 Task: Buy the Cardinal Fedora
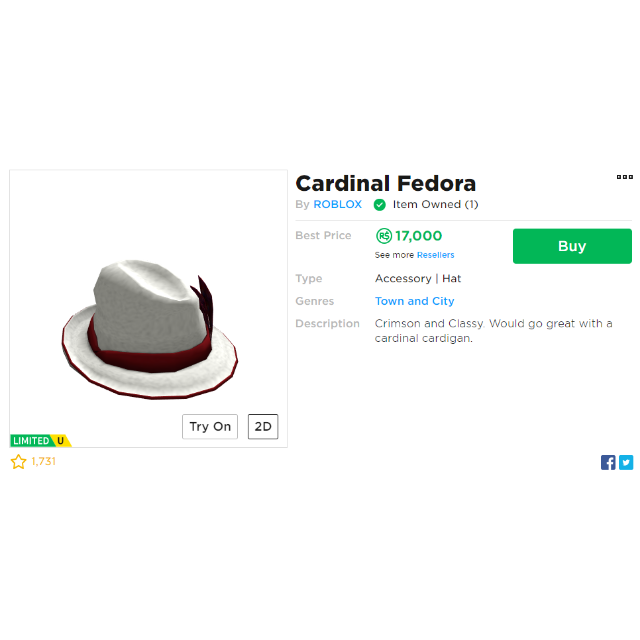[x=572, y=246]
